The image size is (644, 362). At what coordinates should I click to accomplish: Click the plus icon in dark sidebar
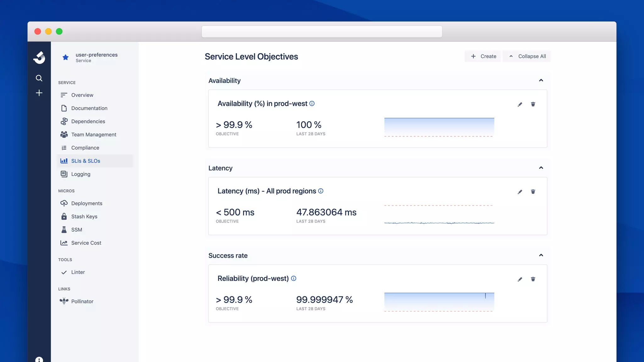click(x=39, y=93)
